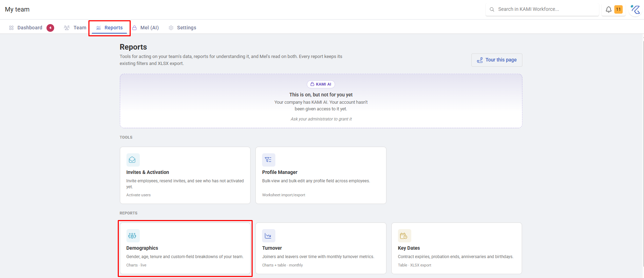Open the KAMI logo profile menu
This screenshot has height=278, width=644.
point(635,9)
